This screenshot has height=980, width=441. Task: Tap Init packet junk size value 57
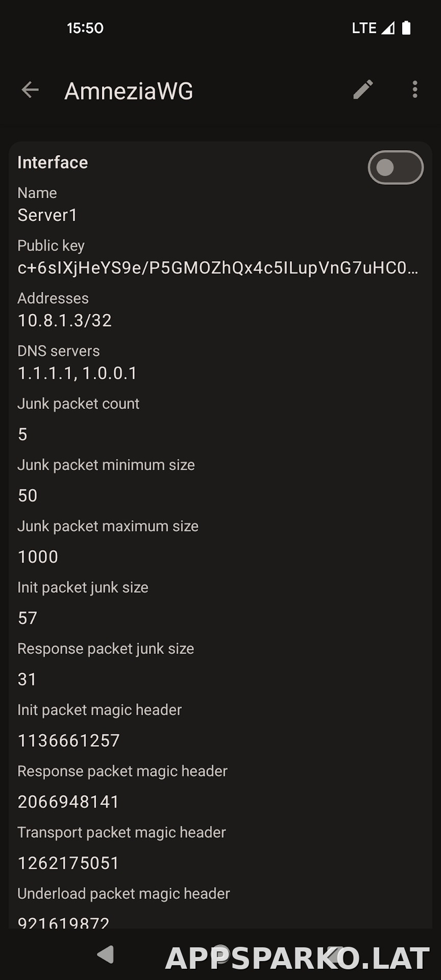tap(28, 618)
